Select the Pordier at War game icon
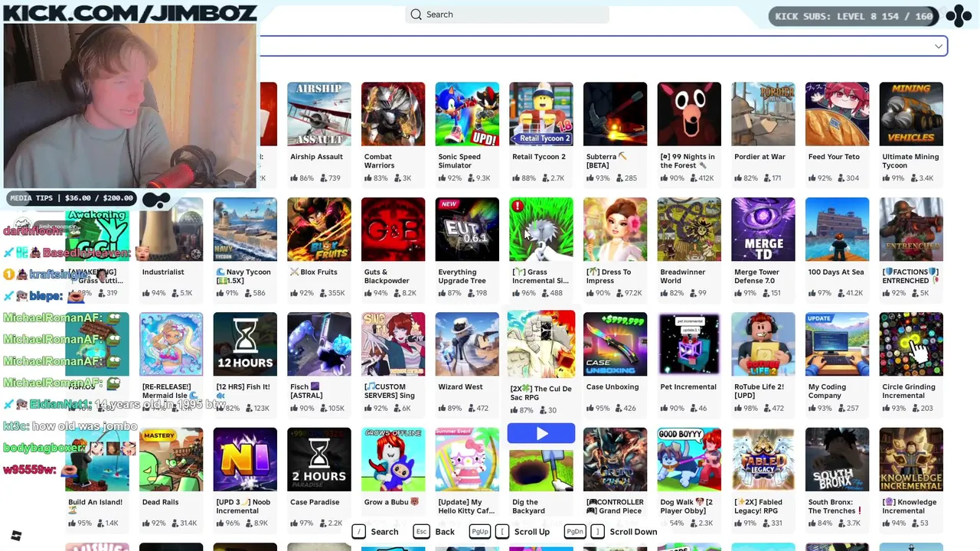The image size is (980, 551). click(x=763, y=114)
